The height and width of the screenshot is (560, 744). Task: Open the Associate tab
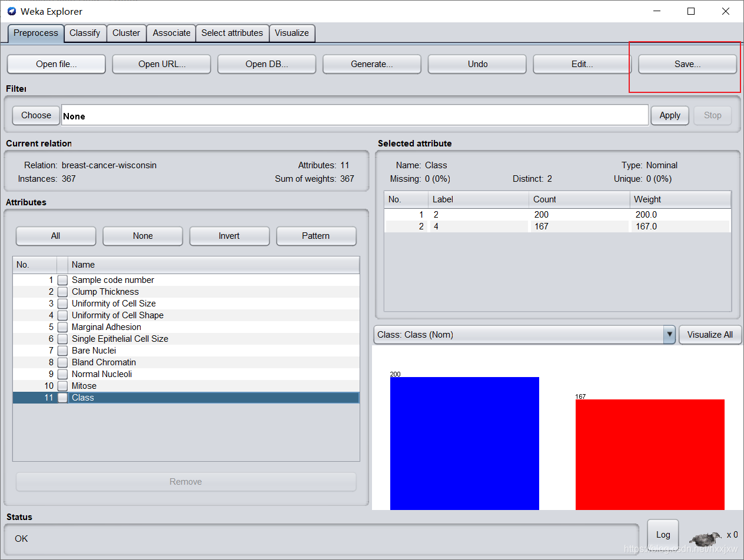coord(171,33)
